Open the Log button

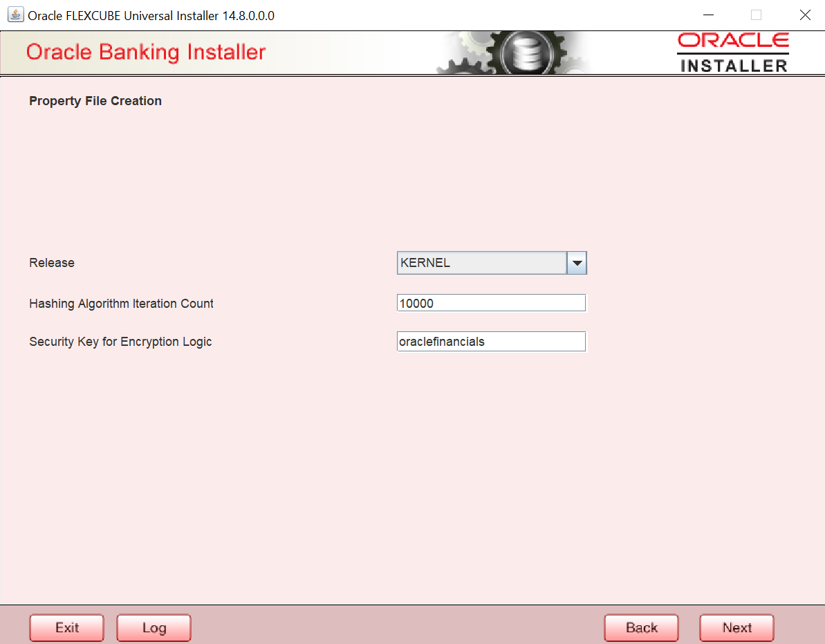[154, 627]
